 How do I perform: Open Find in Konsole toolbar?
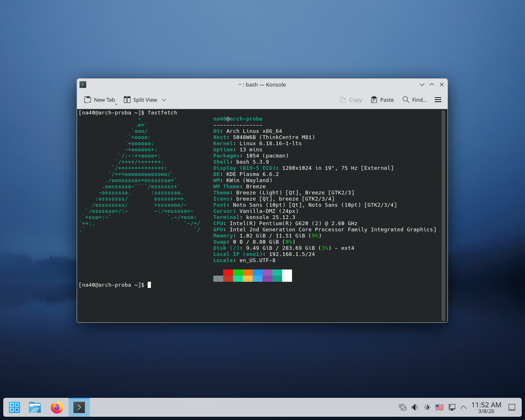[415, 100]
